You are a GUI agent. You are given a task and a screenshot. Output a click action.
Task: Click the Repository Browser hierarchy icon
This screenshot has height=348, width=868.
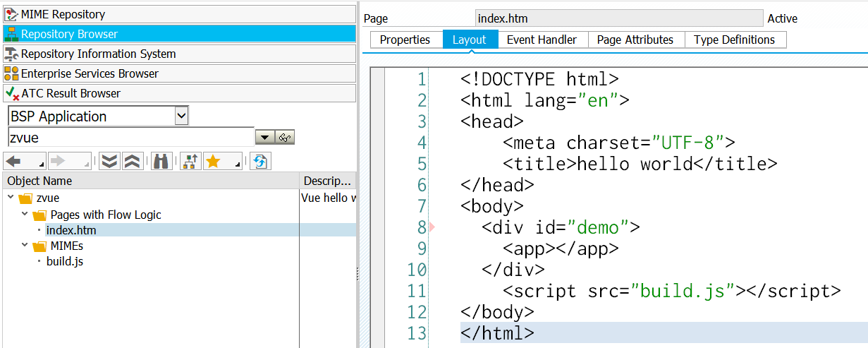(11, 34)
